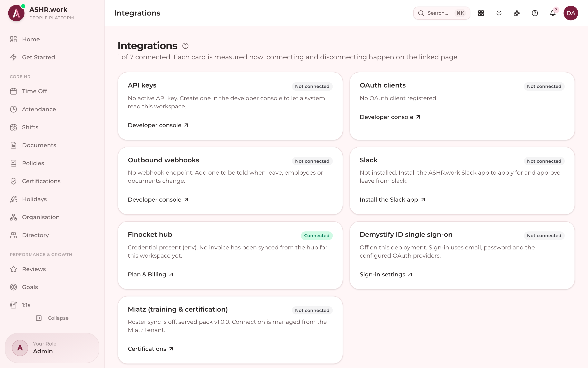Click the Shifts calendar-clock icon
Screen dimensions: 588x368
13,127
